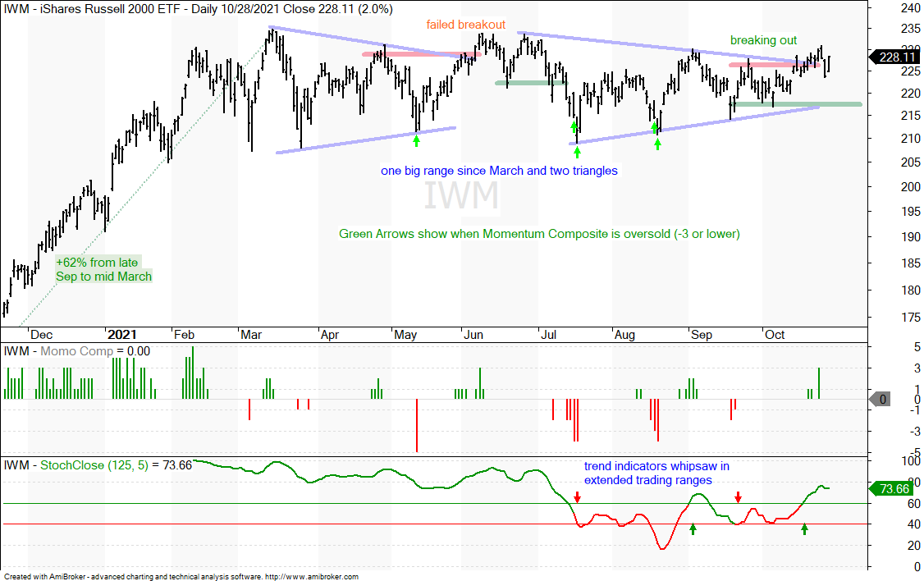Click the 'May' month label on the time axis

(405, 335)
